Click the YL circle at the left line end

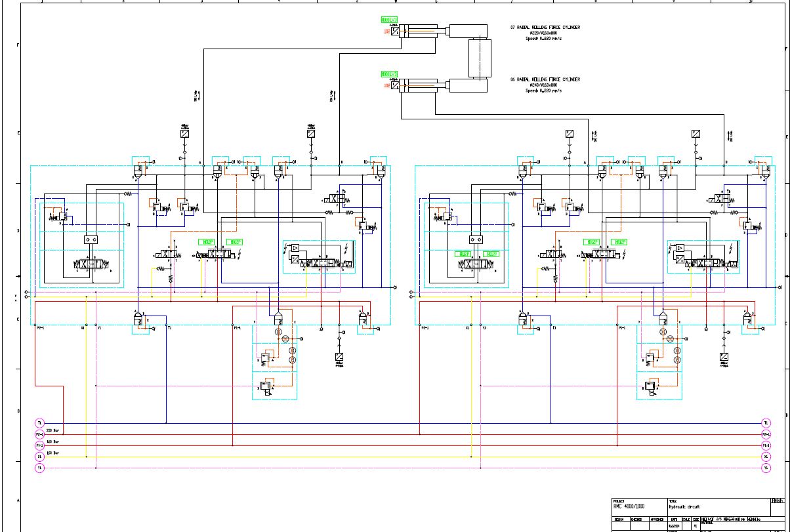[x=39, y=468]
